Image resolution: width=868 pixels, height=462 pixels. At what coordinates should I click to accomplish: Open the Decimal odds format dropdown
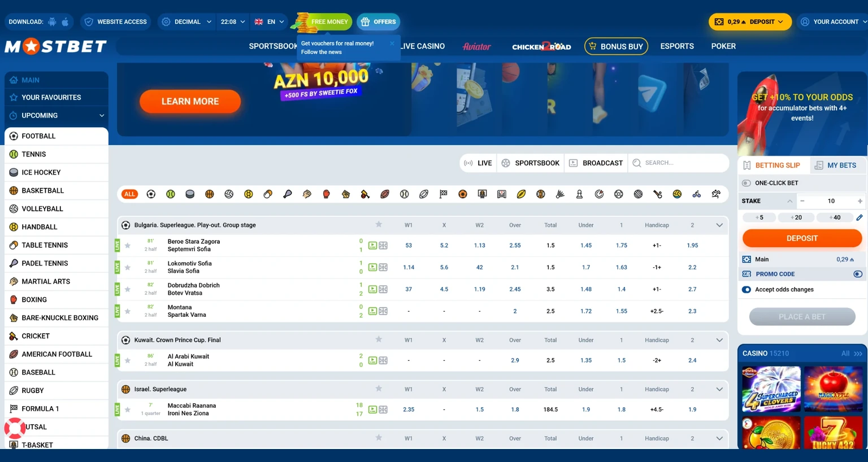pos(186,22)
